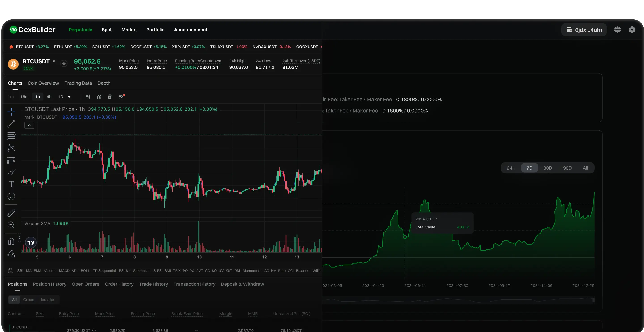Add the MACD indicator to chart
The image size is (644, 332).
point(64,271)
